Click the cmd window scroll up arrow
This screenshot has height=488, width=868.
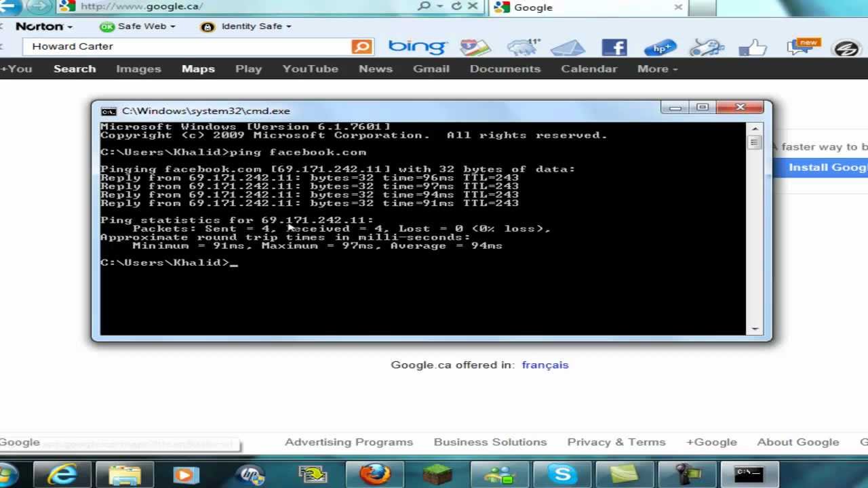pyautogui.click(x=755, y=129)
